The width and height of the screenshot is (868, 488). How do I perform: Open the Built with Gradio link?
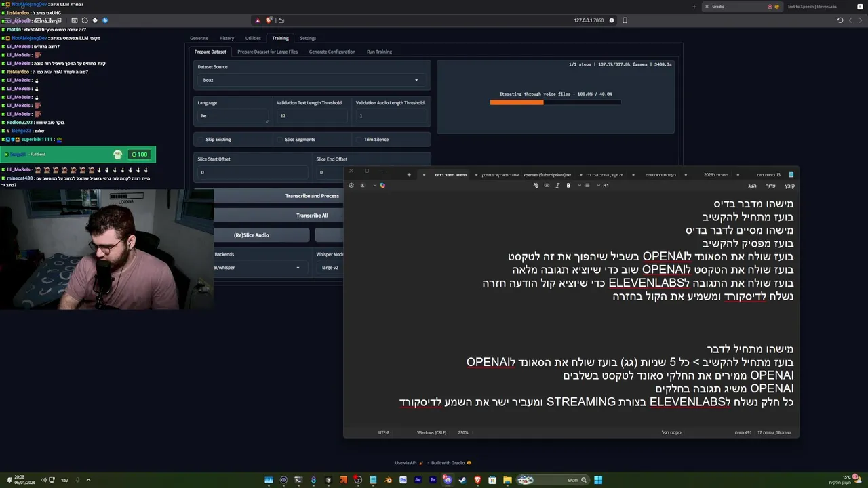tap(451, 463)
